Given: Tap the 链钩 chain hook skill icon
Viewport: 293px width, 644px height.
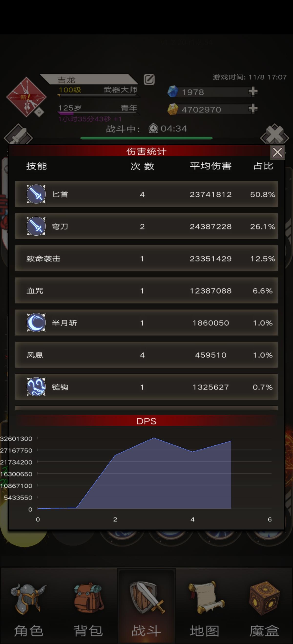Looking at the screenshot, I should (x=36, y=387).
